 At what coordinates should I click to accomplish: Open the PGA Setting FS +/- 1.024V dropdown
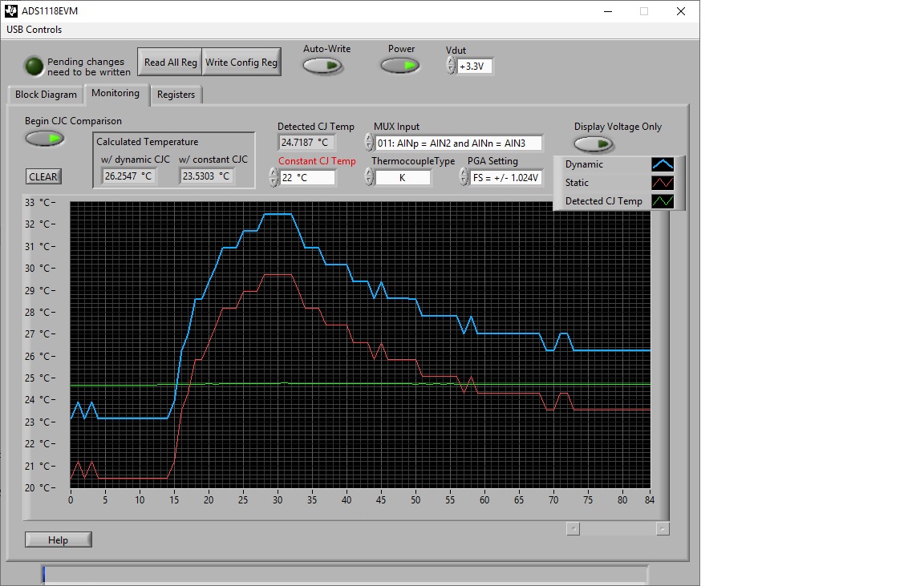pyautogui.click(x=506, y=177)
